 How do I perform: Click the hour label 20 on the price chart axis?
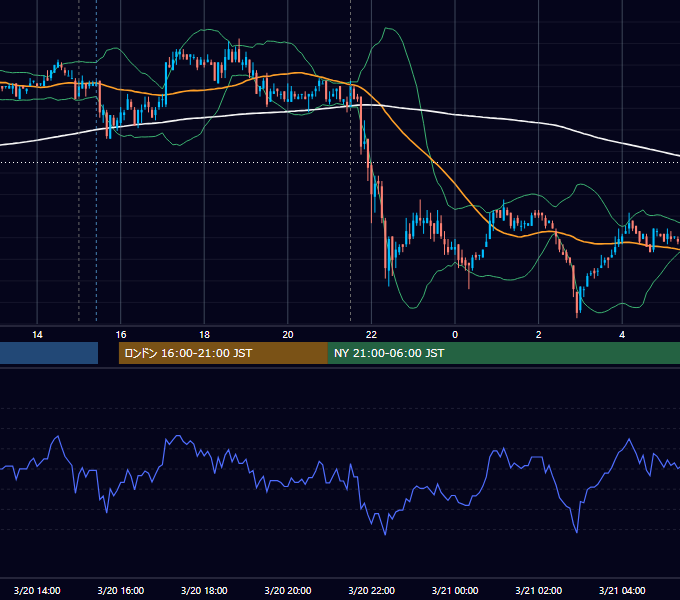[288, 335]
